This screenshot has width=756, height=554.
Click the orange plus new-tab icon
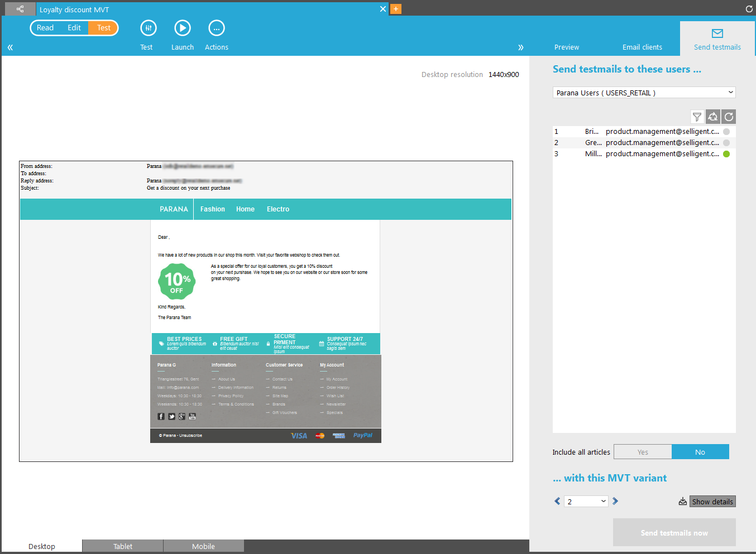(396, 9)
